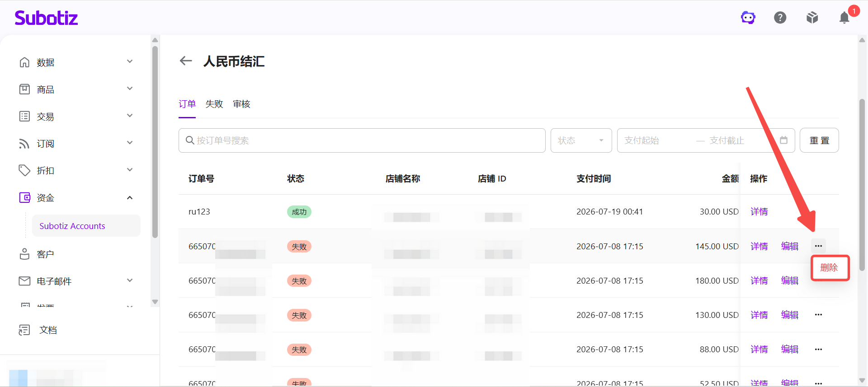The height and width of the screenshot is (387, 868).
Task: Click 编辑 for 88.00 USD order
Action: (x=790, y=349)
